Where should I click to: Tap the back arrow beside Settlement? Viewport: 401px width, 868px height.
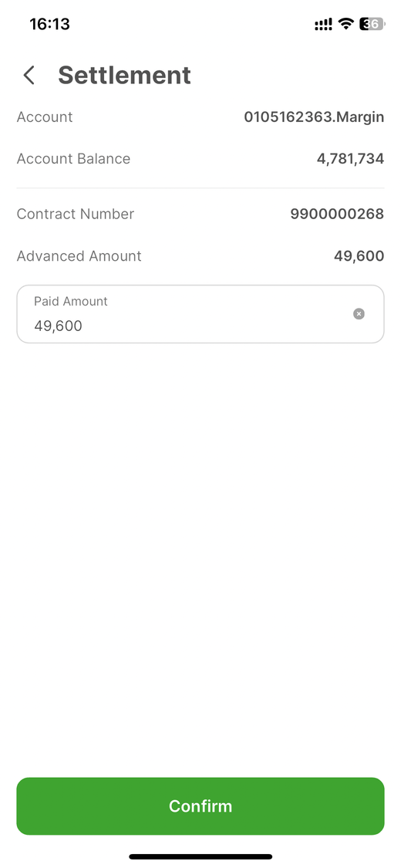(x=29, y=76)
